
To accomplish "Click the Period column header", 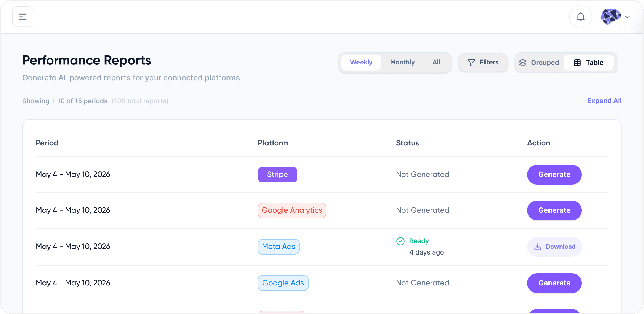I will click(x=47, y=143).
